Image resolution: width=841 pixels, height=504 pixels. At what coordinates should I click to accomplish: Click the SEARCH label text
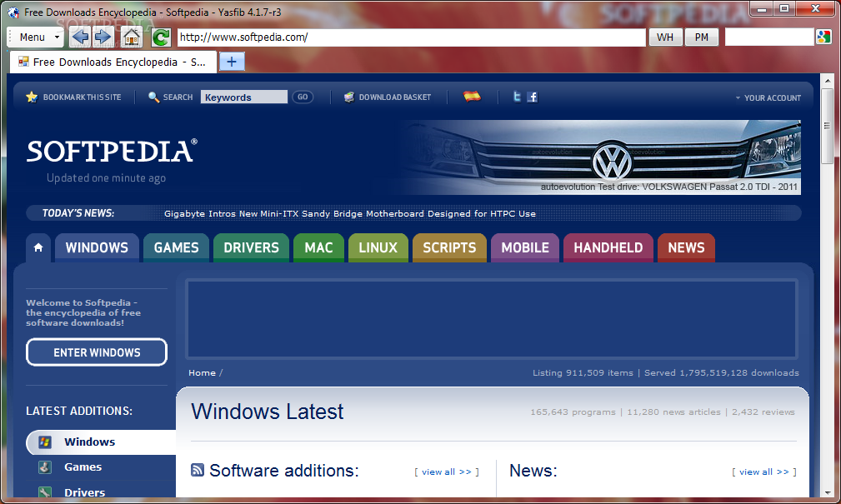[x=178, y=97]
